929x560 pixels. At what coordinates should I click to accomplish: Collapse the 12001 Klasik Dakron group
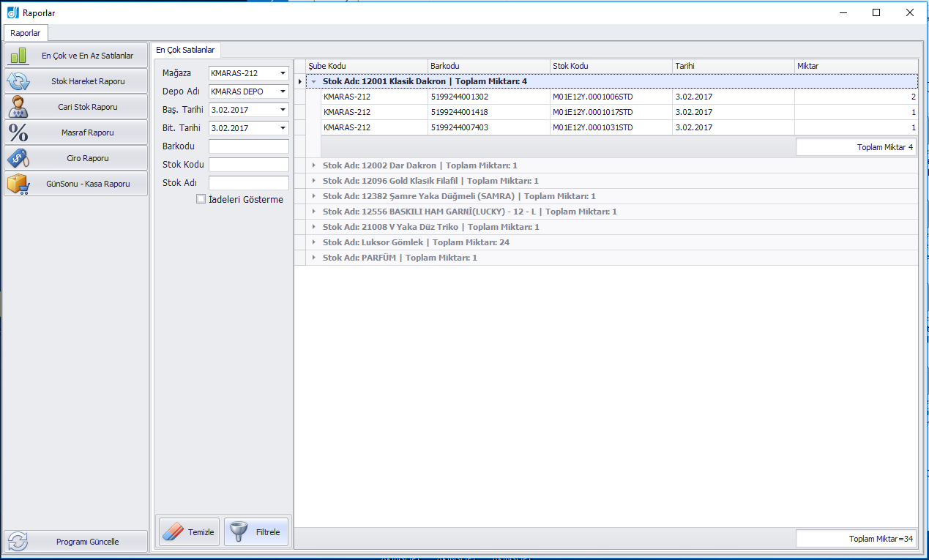(314, 81)
